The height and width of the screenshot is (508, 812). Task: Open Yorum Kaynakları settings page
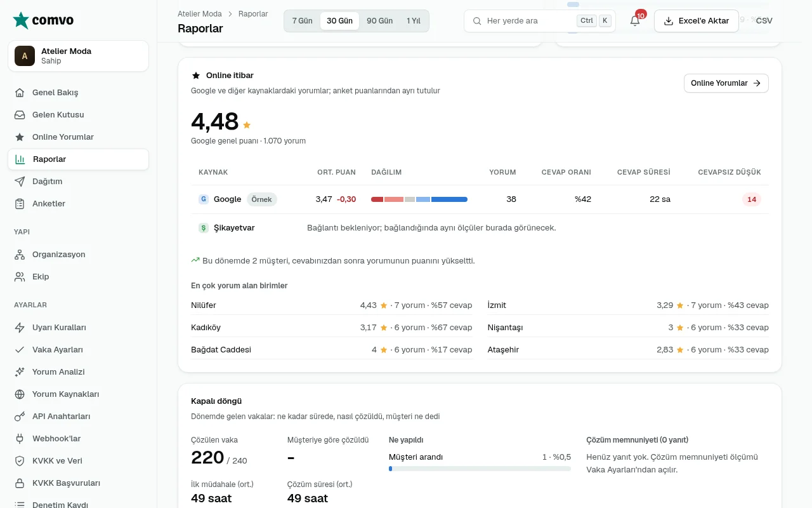[79, 394]
